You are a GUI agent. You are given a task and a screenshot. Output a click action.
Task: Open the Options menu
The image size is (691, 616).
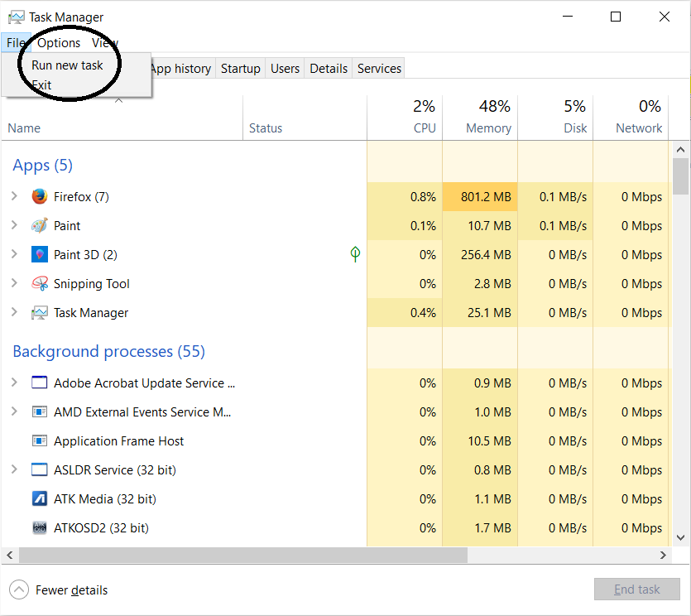[x=59, y=43]
